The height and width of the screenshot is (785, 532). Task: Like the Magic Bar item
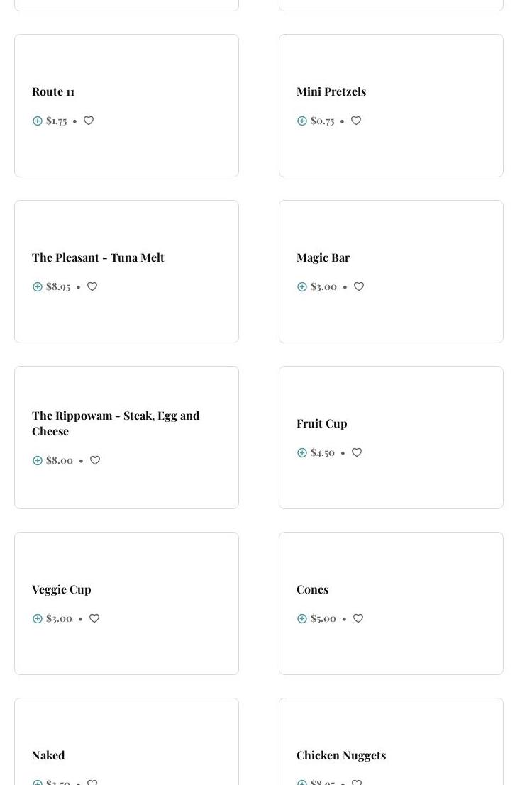[359, 286]
